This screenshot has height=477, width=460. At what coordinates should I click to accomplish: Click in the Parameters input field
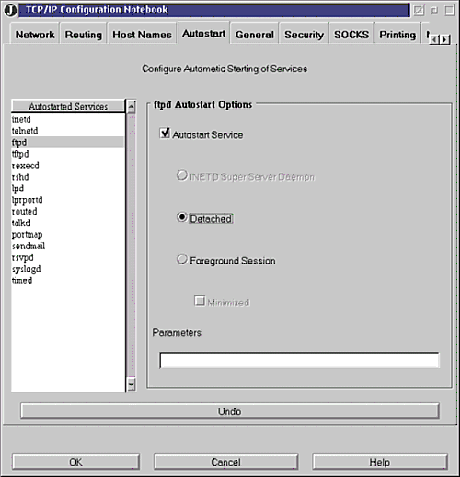click(299, 360)
